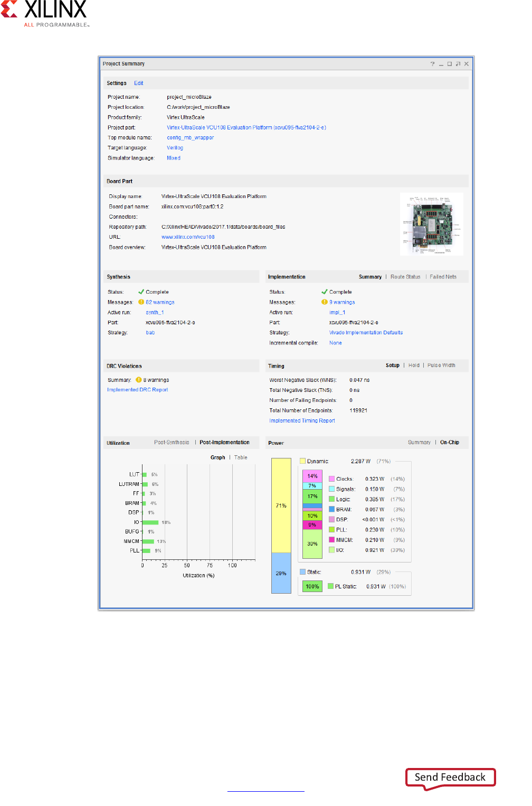Screen dimensions: 532x806
Task: Close the Project Summary panel
Action: click(x=467, y=64)
